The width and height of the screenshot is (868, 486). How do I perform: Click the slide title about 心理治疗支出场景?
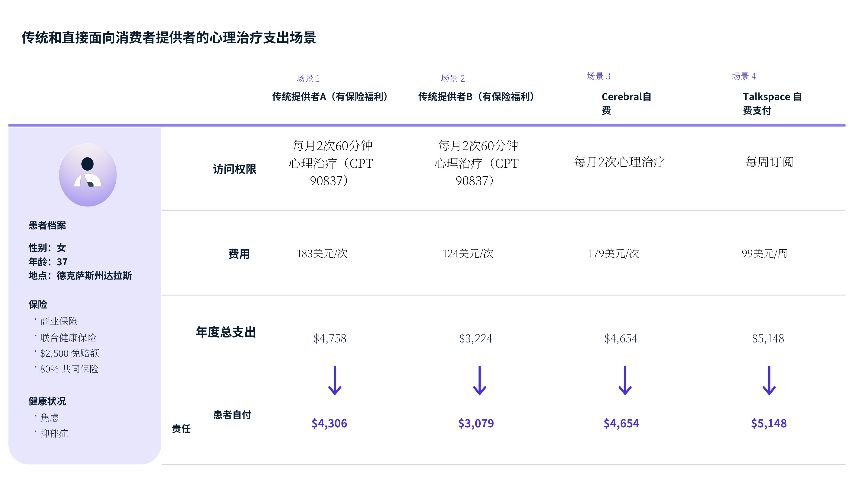pos(169,37)
